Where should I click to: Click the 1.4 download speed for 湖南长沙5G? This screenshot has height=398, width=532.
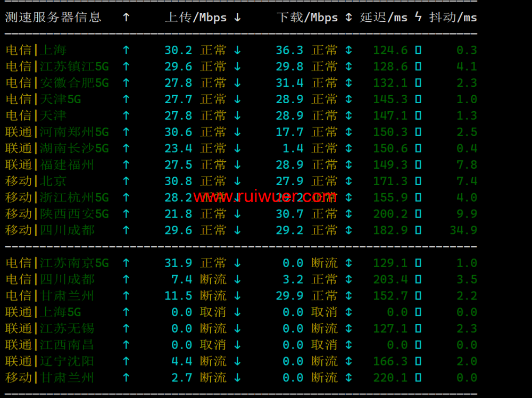pos(293,148)
